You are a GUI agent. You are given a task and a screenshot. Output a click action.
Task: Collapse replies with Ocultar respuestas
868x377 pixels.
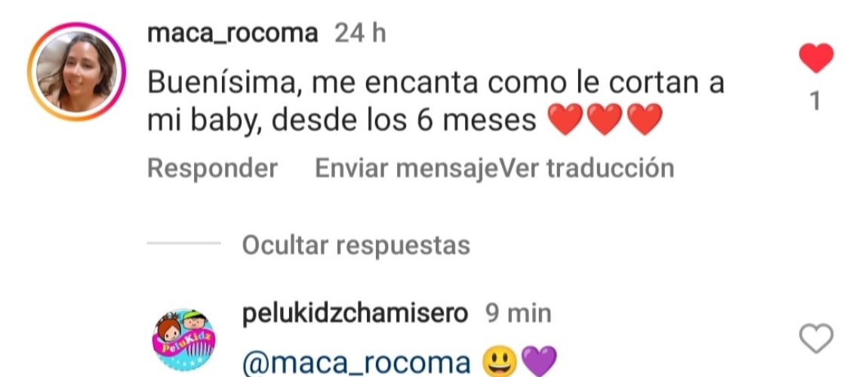click(356, 245)
